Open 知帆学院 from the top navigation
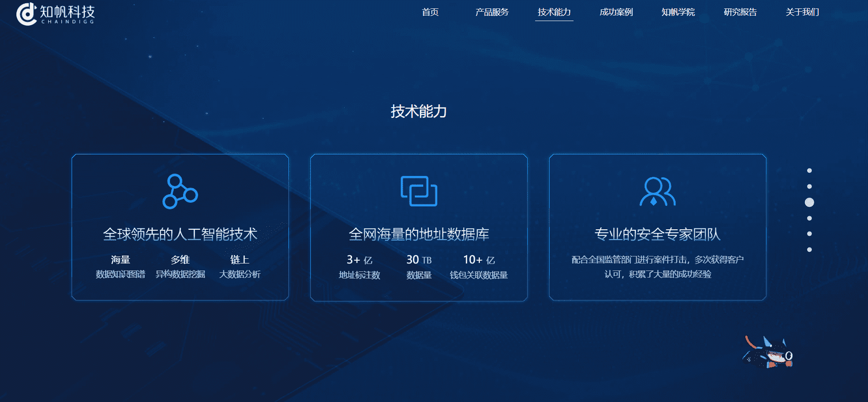The width and height of the screenshot is (868, 402). 678,12
